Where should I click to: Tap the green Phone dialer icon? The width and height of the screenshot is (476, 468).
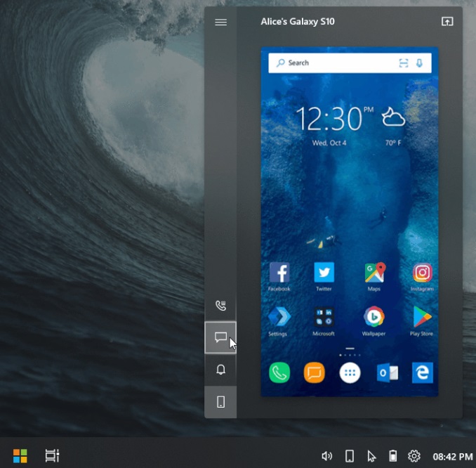[x=279, y=372]
